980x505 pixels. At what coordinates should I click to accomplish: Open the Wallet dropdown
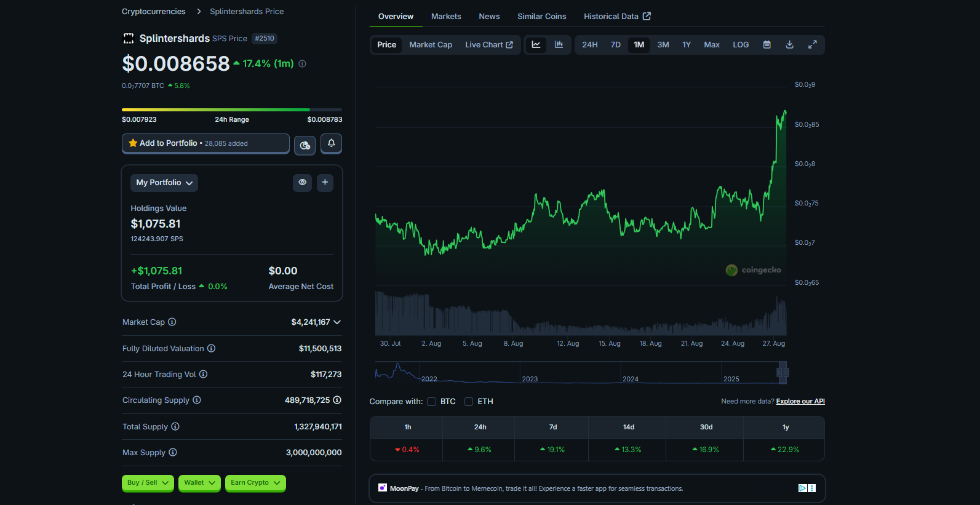coord(199,483)
